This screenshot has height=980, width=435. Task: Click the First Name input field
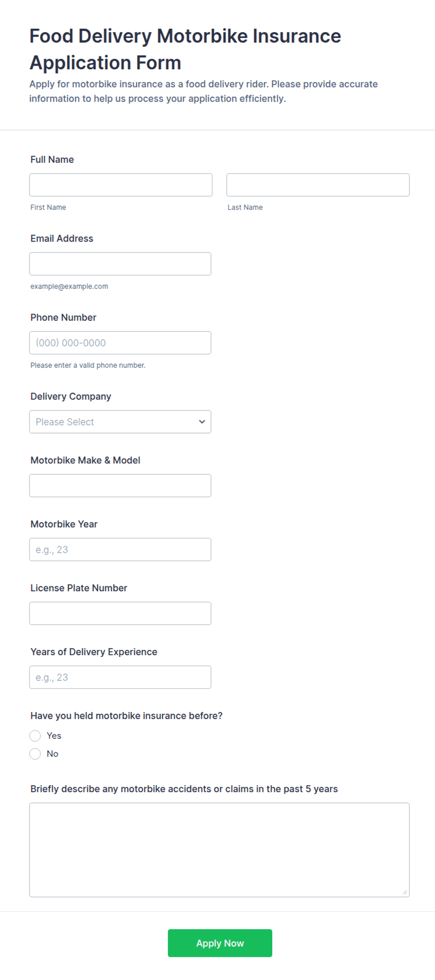click(121, 185)
